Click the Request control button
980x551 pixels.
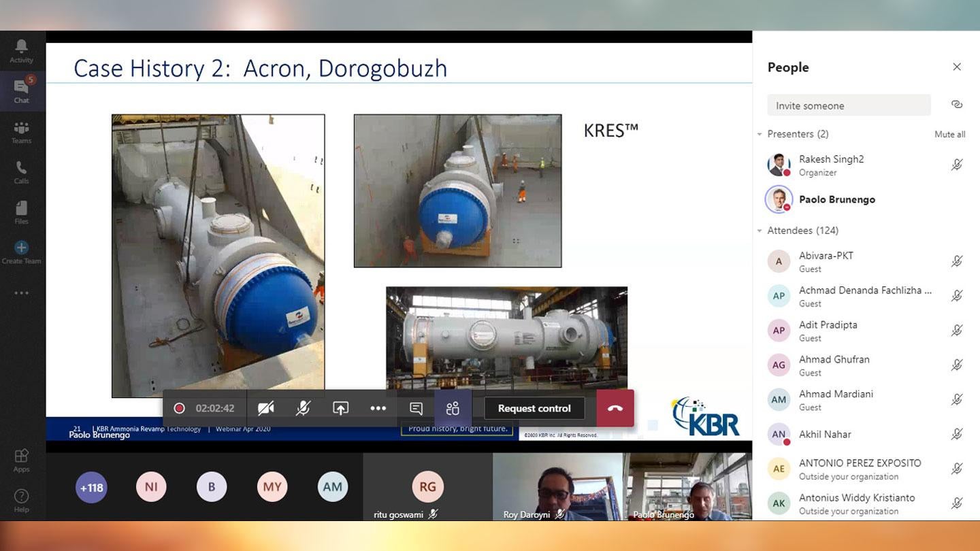coord(534,408)
